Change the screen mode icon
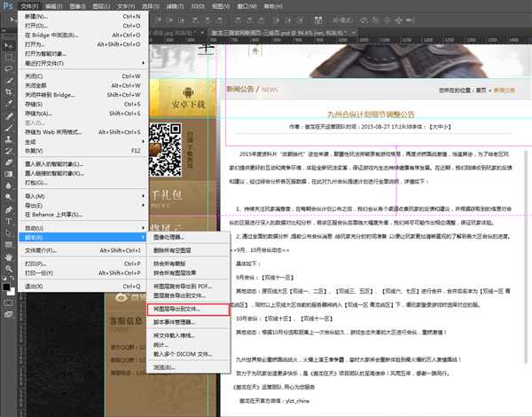Screen dimensions: 532x417 pos(9,314)
